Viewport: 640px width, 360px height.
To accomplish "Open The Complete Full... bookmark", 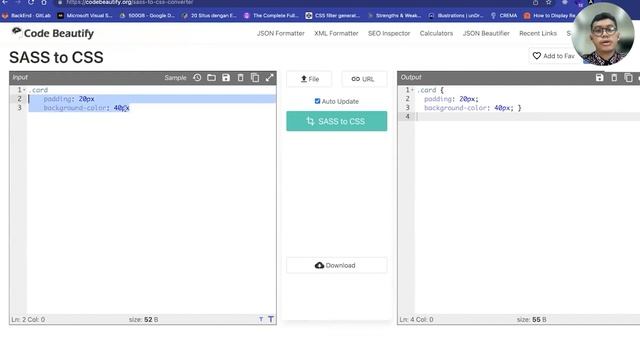I will point(271,16).
